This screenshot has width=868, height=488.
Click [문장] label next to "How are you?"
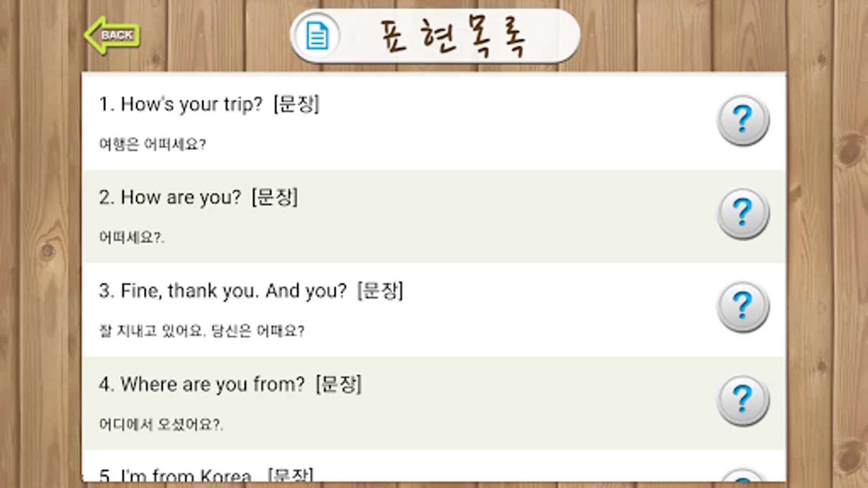coord(275,197)
